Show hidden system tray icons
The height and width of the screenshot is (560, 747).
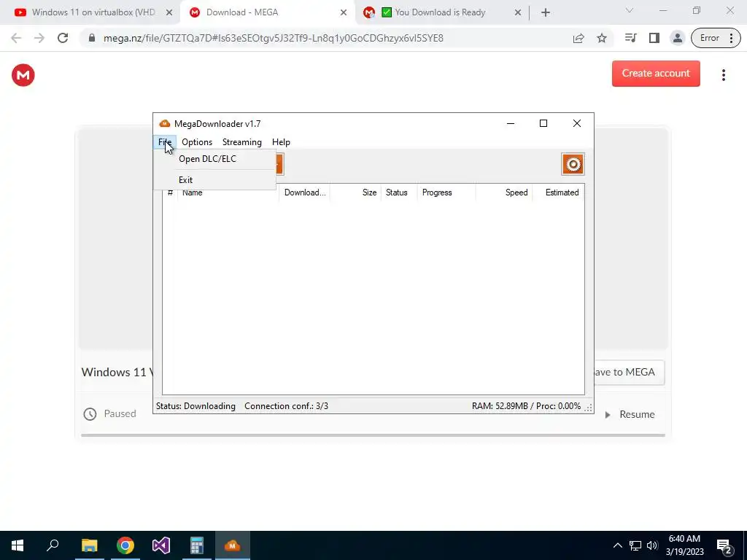617,545
